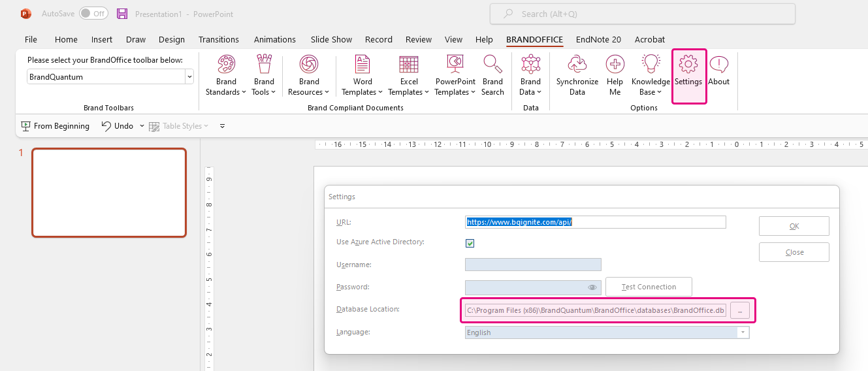Open the PowerPoint Templates menu

tap(455, 76)
